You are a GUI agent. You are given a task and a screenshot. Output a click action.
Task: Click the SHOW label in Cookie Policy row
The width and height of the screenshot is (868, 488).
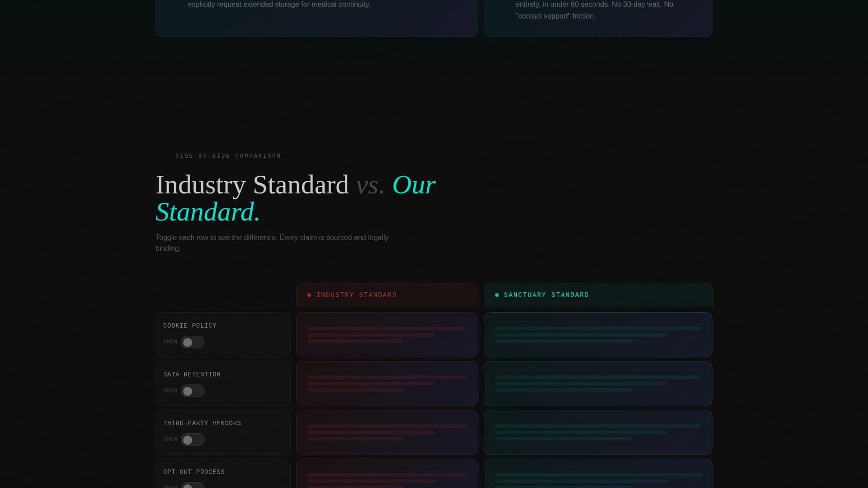coord(170,342)
